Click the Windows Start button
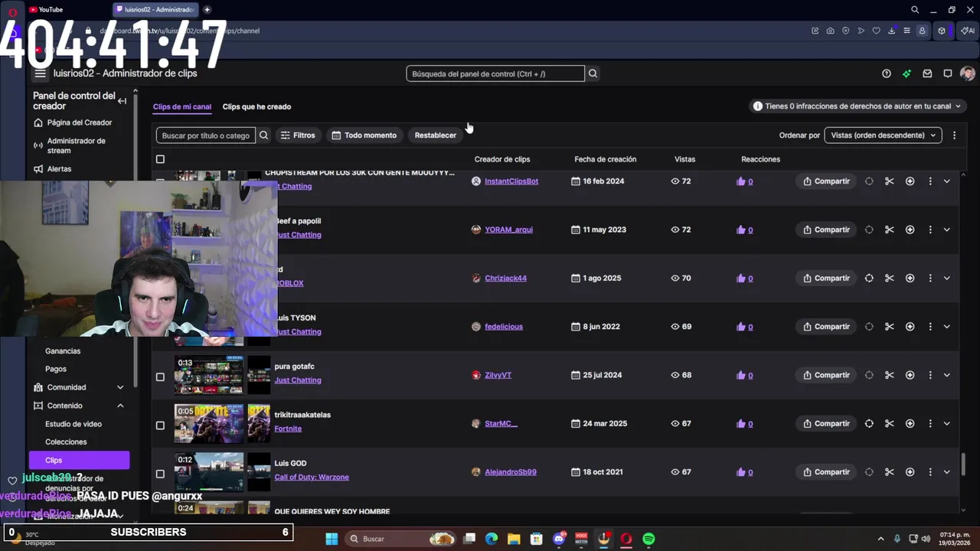980x551 pixels. pos(332,539)
